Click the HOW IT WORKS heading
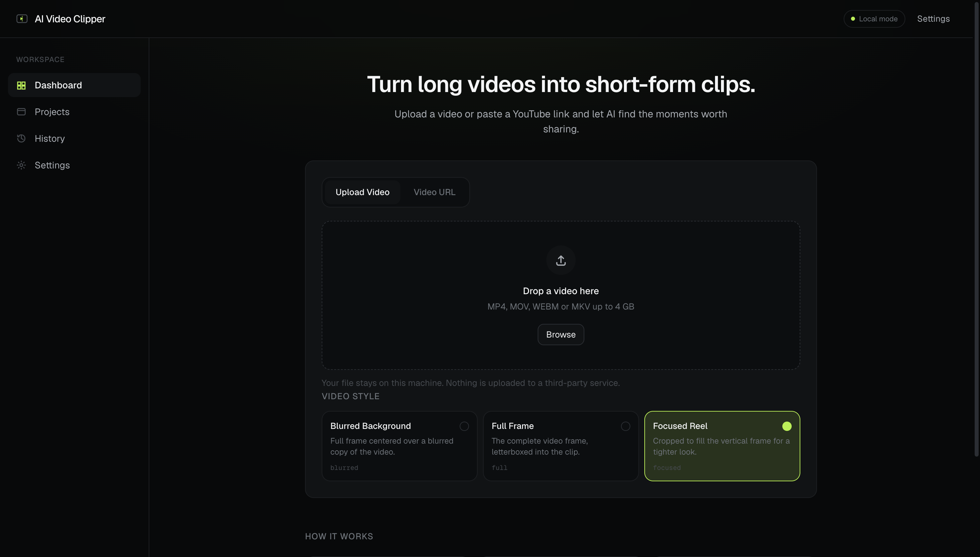Viewport: 980px width, 557px height. tap(339, 536)
